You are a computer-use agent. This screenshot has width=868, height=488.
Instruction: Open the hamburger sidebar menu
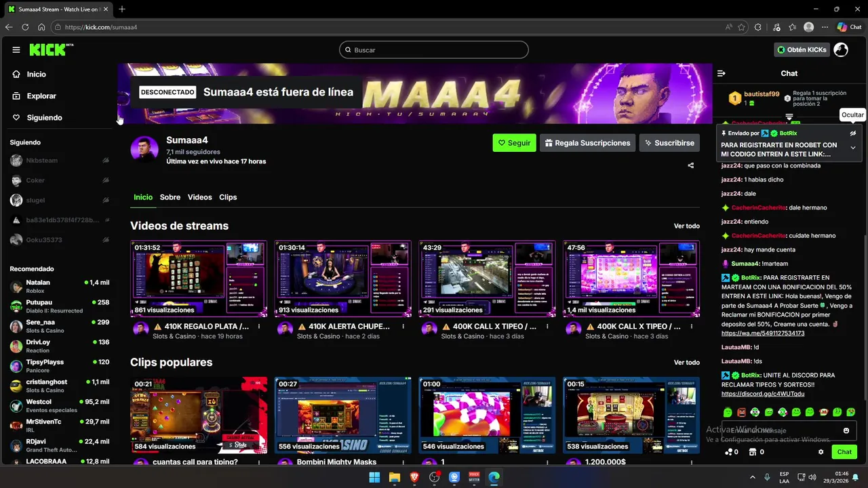pyautogui.click(x=16, y=49)
